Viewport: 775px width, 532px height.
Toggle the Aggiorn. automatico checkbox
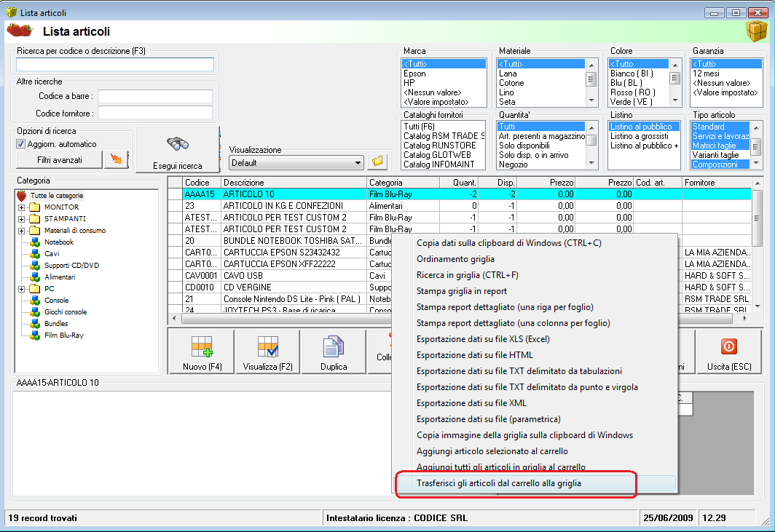point(20,144)
